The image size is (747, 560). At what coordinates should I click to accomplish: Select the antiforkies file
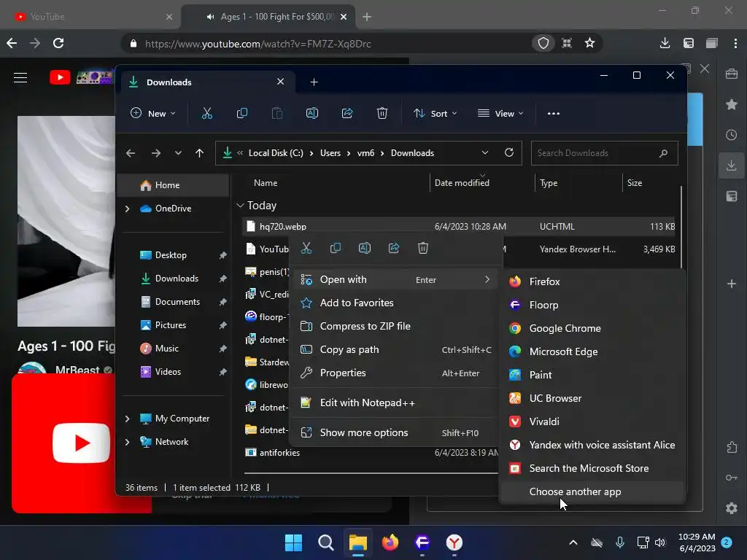[x=279, y=452]
